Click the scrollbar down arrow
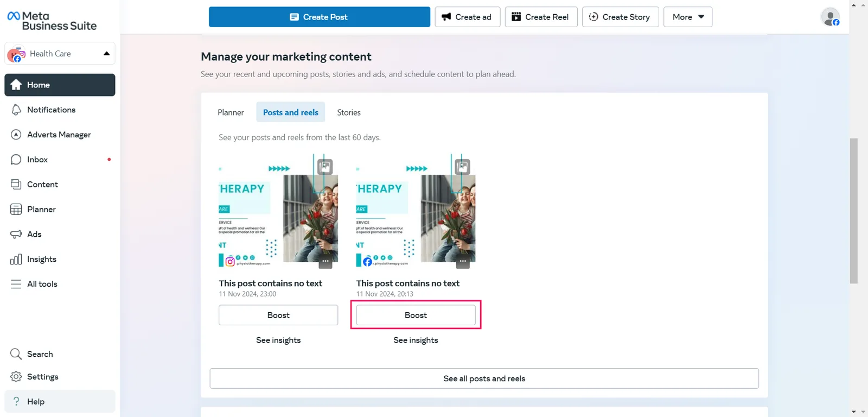 pos(854,412)
